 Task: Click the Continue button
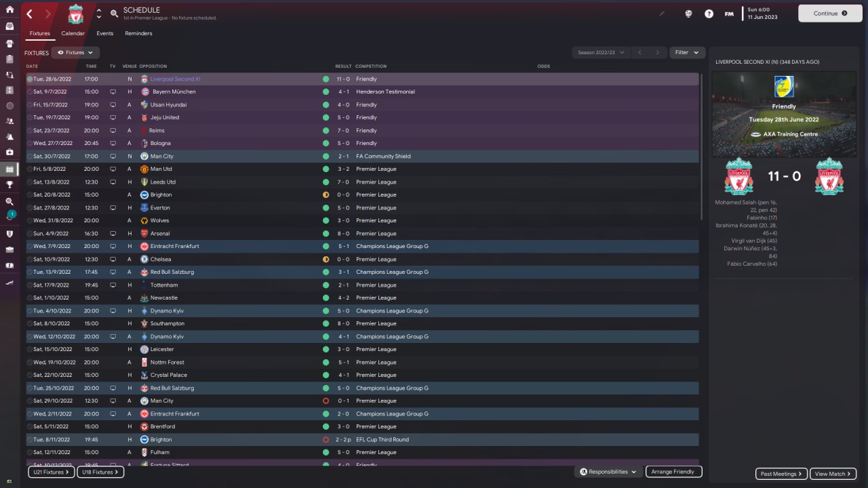point(830,13)
